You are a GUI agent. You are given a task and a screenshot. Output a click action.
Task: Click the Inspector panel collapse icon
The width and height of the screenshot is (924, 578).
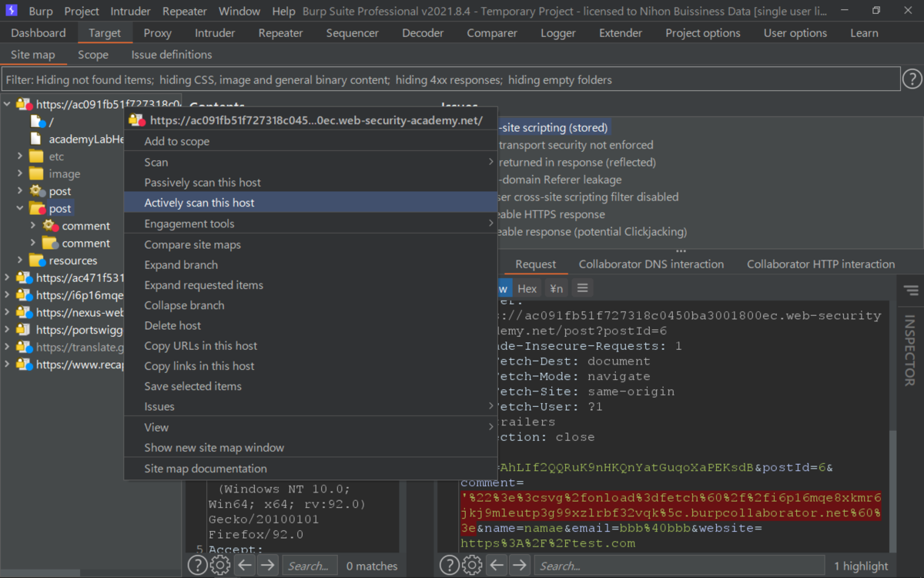click(x=912, y=291)
